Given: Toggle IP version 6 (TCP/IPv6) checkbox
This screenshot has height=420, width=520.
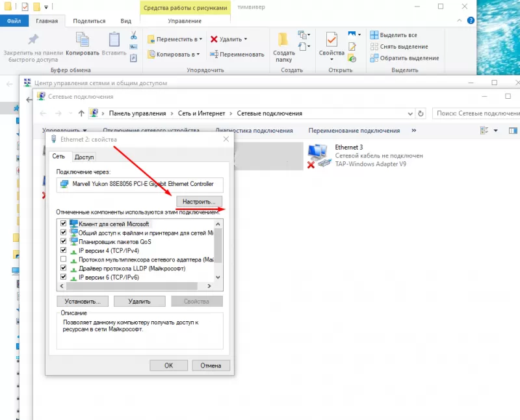Looking at the screenshot, I should point(63,277).
